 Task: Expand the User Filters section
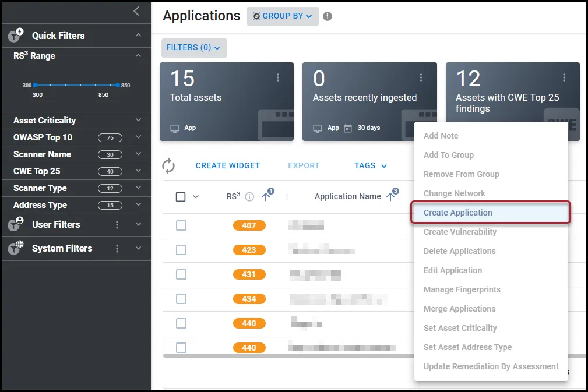pyautogui.click(x=138, y=224)
